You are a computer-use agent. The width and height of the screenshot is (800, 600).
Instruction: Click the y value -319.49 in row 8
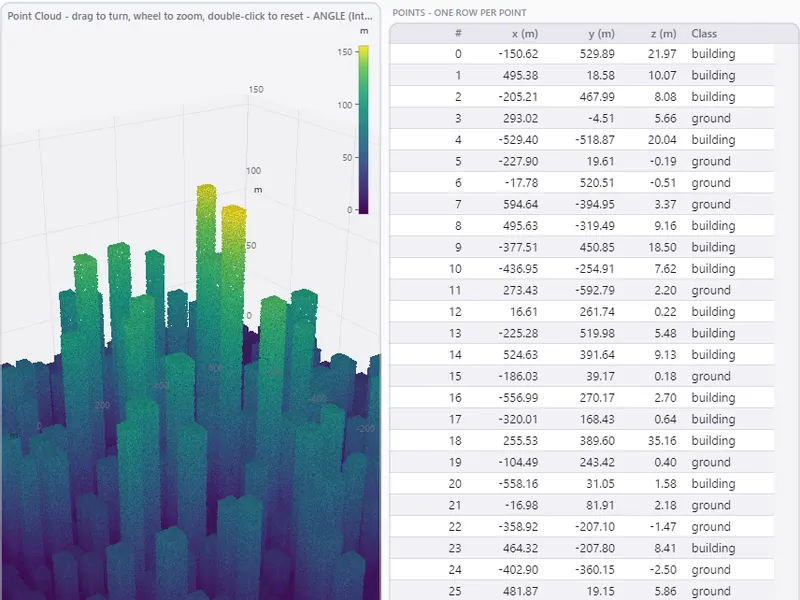(595, 226)
